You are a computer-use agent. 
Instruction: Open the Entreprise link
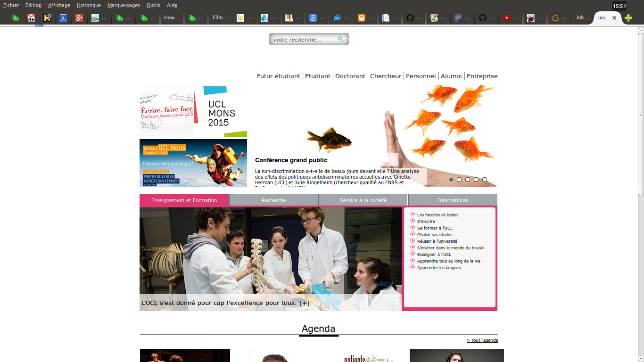[x=482, y=76]
